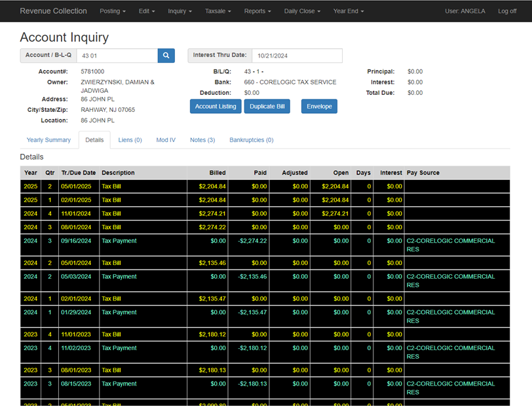View the Notes (3) tab
The height and width of the screenshot is (411, 532).
click(202, 140)
